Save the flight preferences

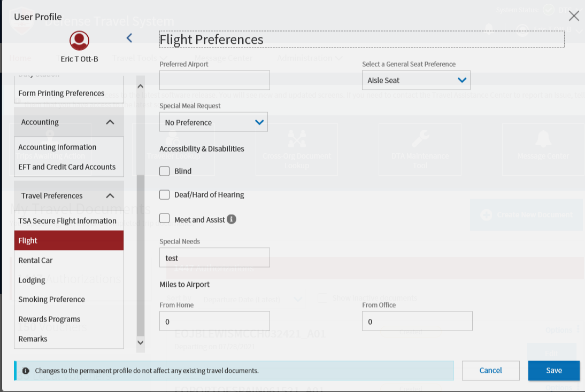(553, 371)
